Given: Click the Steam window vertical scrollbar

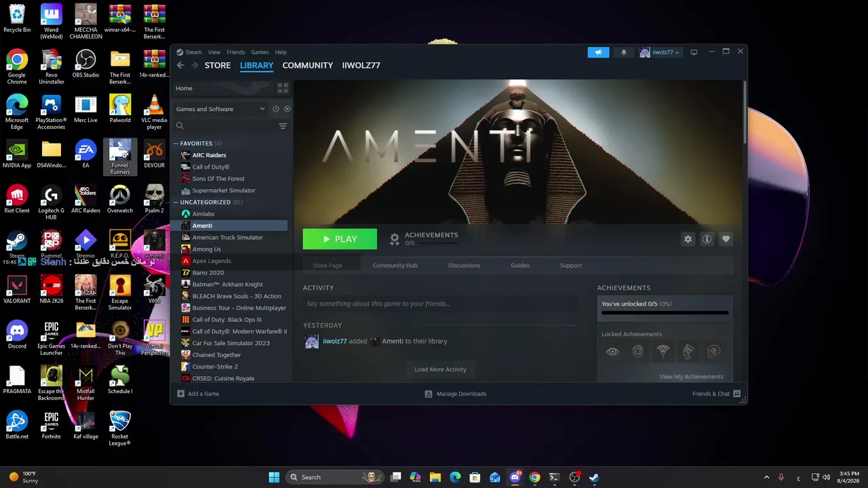Looking at the screenshot, I should click(x=745, y=112).
